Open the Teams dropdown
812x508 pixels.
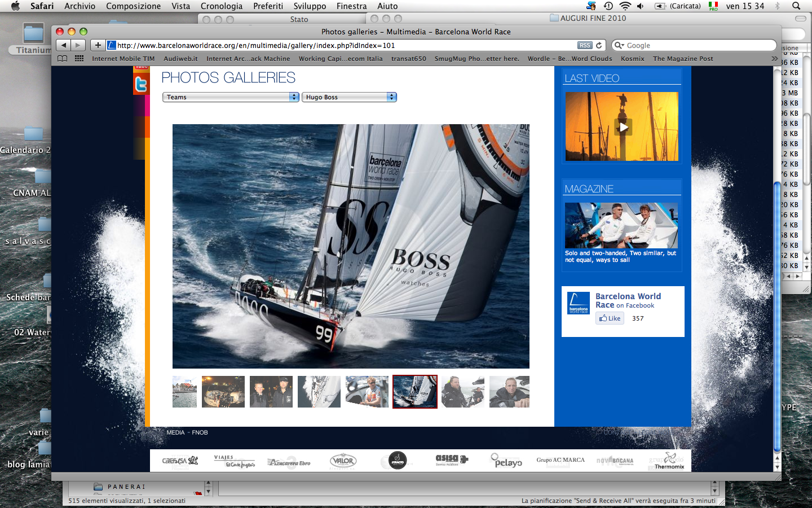tap(231, 97)
